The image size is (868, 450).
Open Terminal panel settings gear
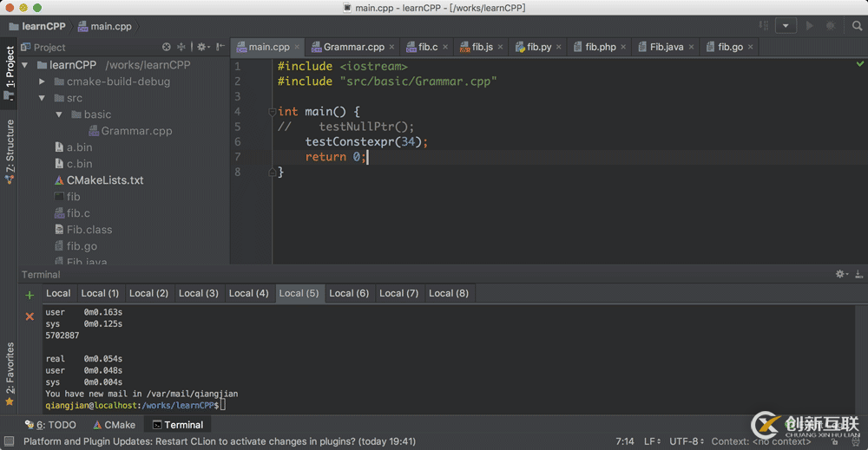coord(841,274)
